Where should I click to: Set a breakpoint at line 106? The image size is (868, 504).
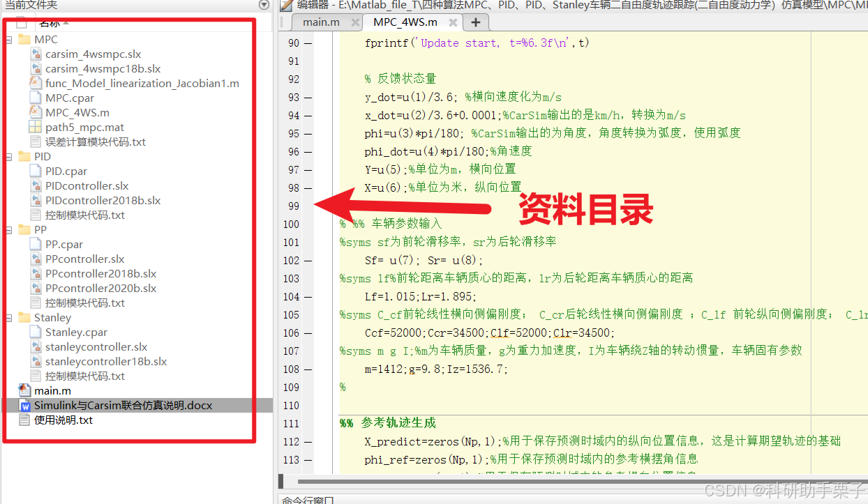point(308,333)
